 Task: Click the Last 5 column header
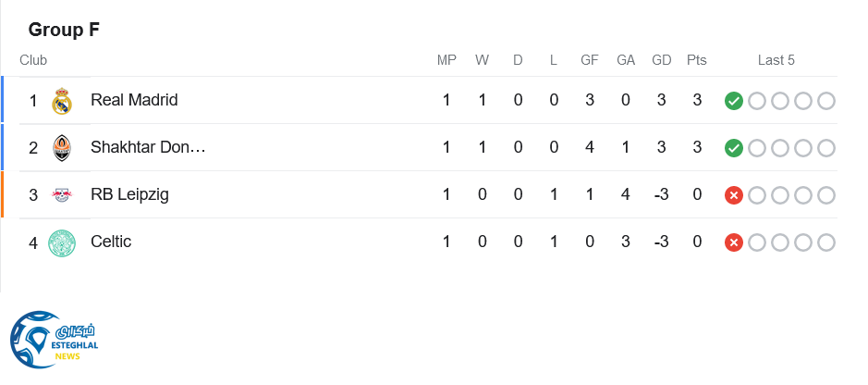click(x=776, y=60)
